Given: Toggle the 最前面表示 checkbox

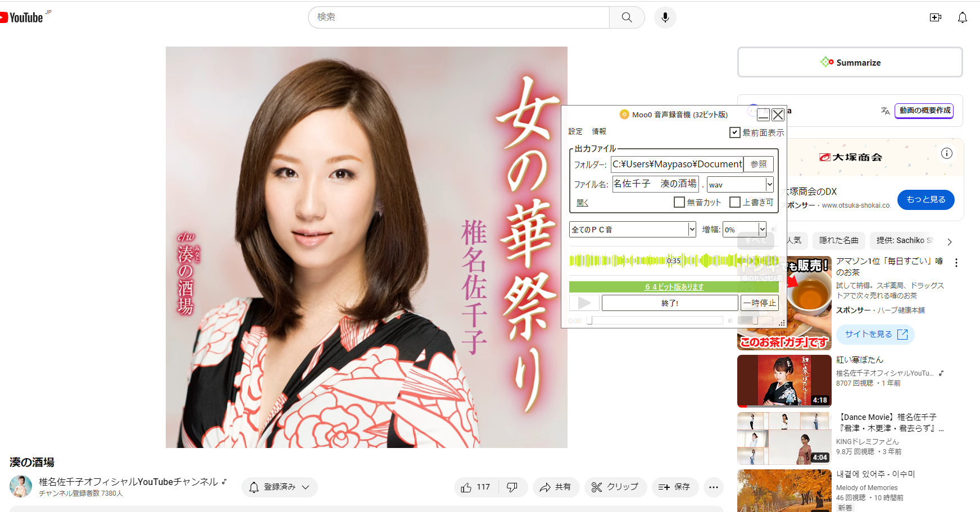Looking at the screenshot, I should (x=735, y=132).
